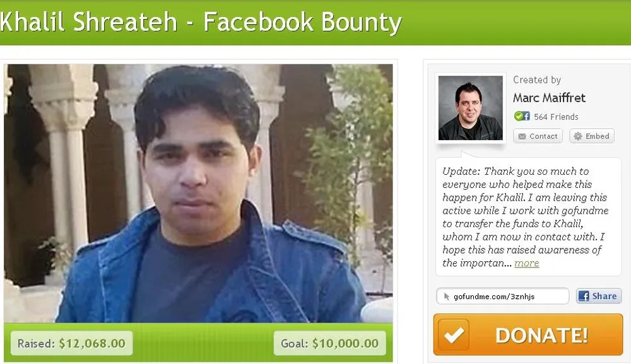The width and height of the screenshot is (631, 364).
Task: Click the Goal: $10,000.00 label
Action: click(x=329, y=343)
